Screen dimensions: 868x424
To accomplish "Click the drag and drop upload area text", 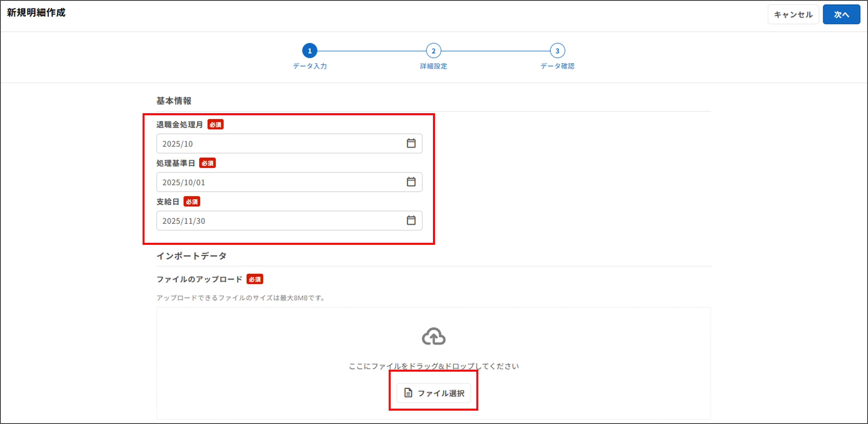I will point(433,366).
